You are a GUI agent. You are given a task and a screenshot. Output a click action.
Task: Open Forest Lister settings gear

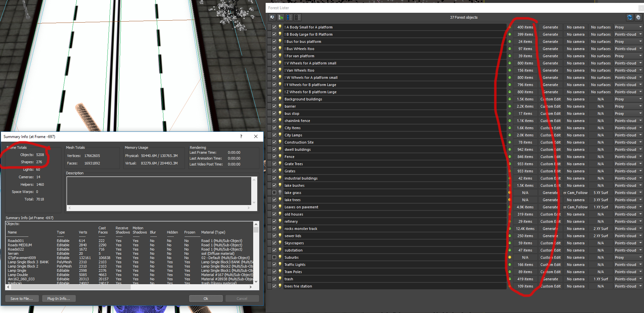pyautogui.click(x=638, y=17)
